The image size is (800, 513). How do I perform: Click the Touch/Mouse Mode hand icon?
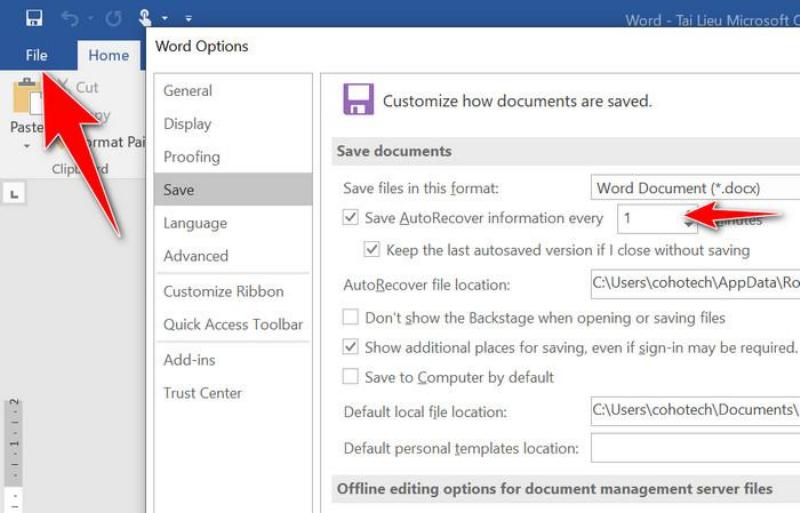145,18
